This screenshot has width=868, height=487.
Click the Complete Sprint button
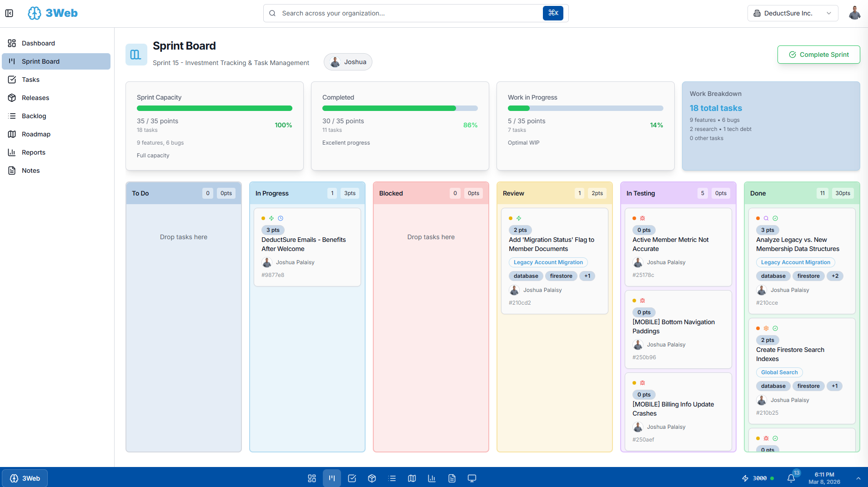[818, 54]
